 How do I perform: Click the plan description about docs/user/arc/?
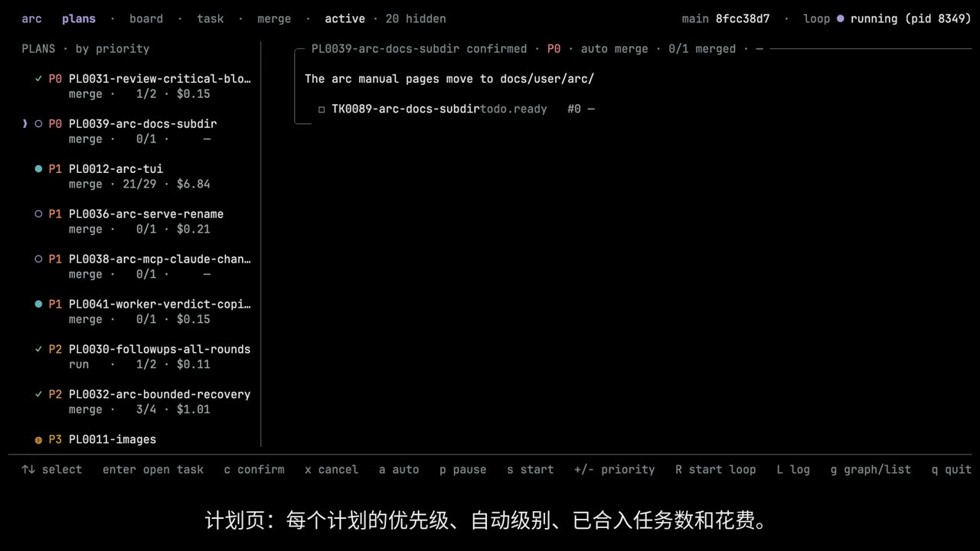[449, 79]
